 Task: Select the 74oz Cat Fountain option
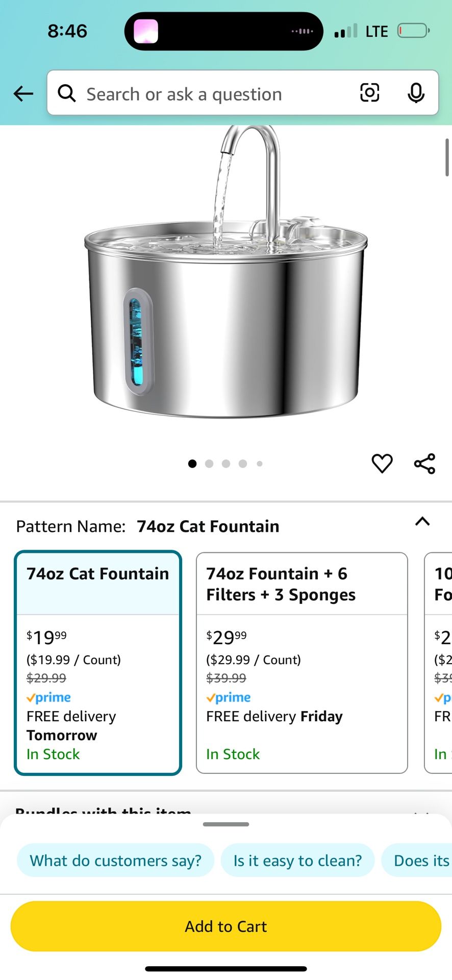[x=98, y=663]
